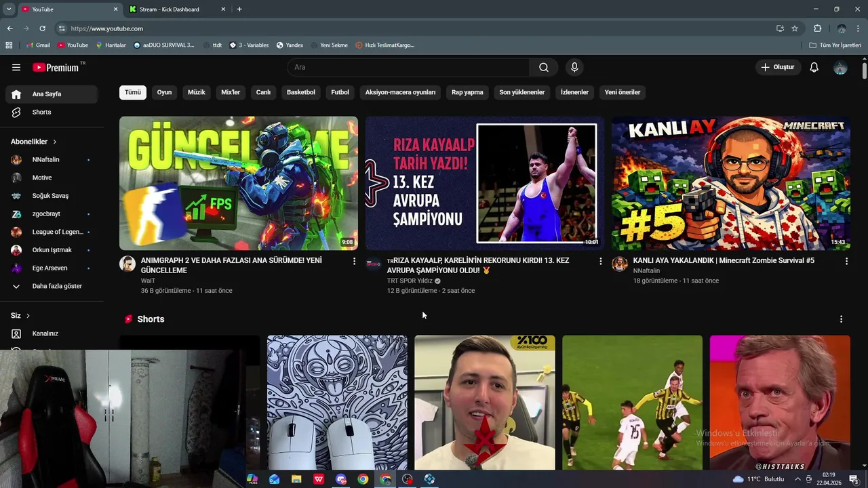Select the Rap yapma chip
868x488 pixels.
point(468,92)
